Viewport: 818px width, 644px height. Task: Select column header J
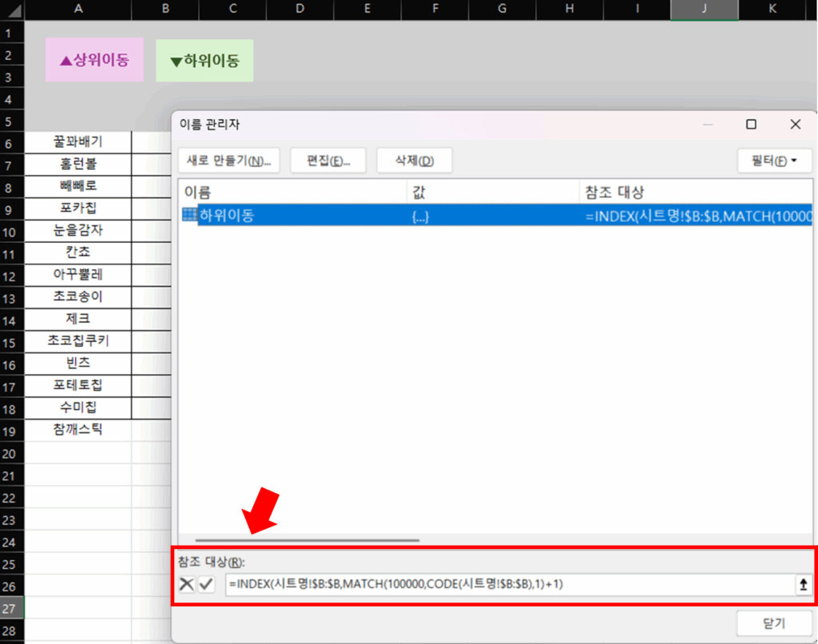click(x=704, y=10)
